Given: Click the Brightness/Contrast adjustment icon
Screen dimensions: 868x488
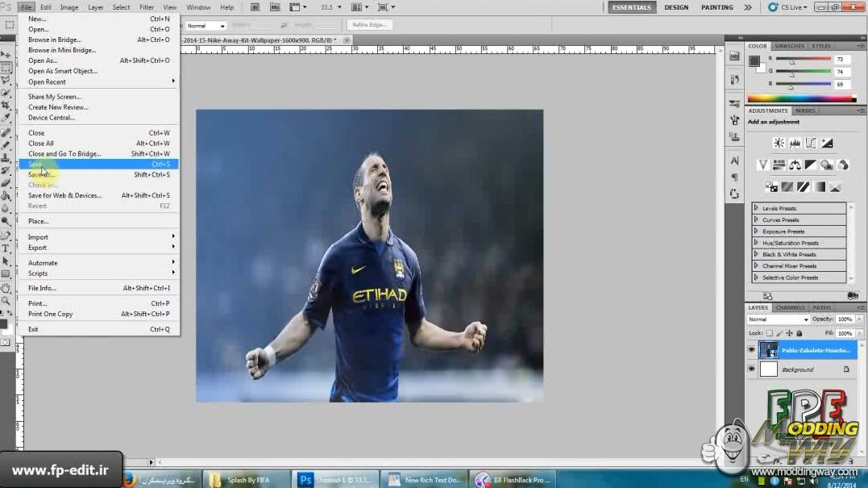Looking at the screenshot, I should click(779, 143).
